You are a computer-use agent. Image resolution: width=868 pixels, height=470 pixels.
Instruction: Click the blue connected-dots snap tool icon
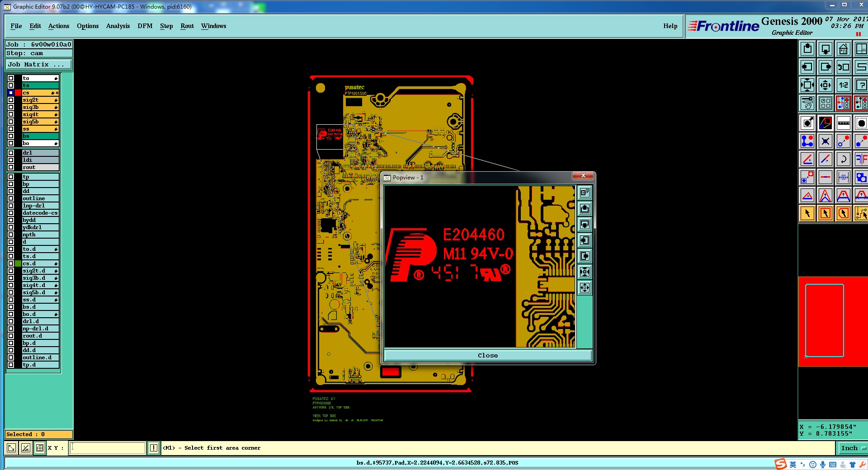pos(807,141)
